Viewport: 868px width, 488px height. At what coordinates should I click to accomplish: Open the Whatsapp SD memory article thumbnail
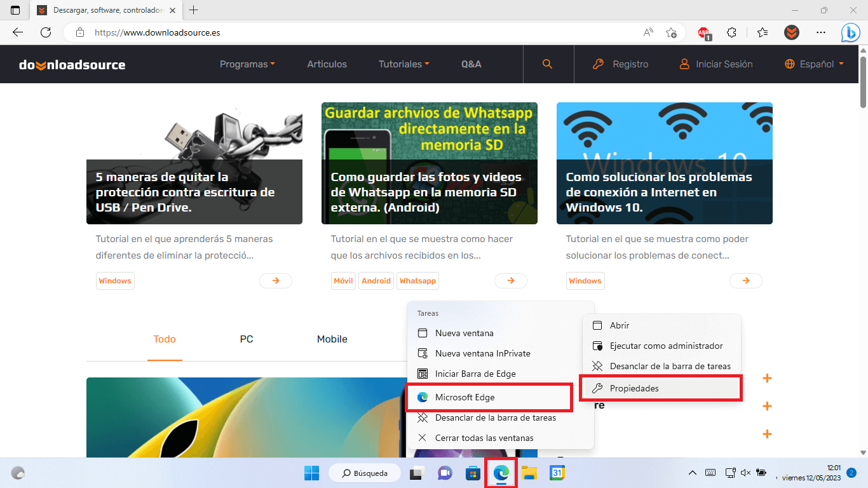tap(430, 163)
